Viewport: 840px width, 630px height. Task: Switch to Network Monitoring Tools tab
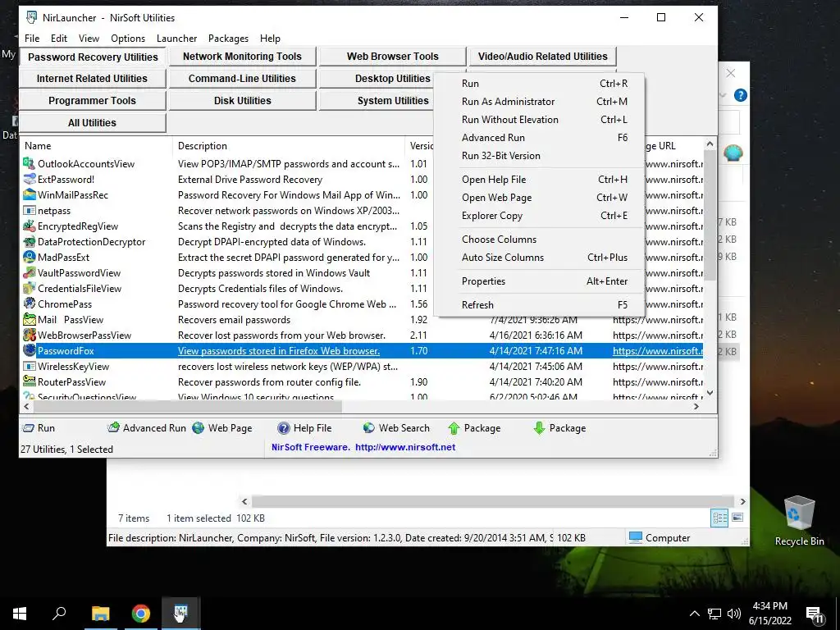coord(242,57)
